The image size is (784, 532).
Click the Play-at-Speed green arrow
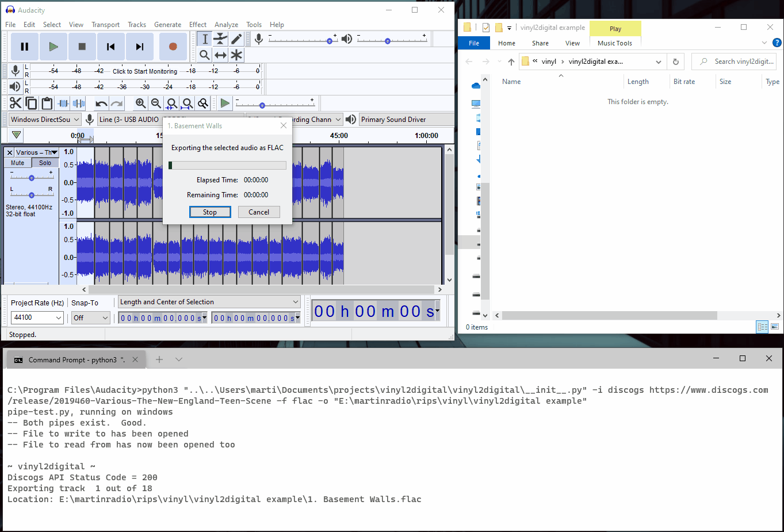[x=225, y=103]
